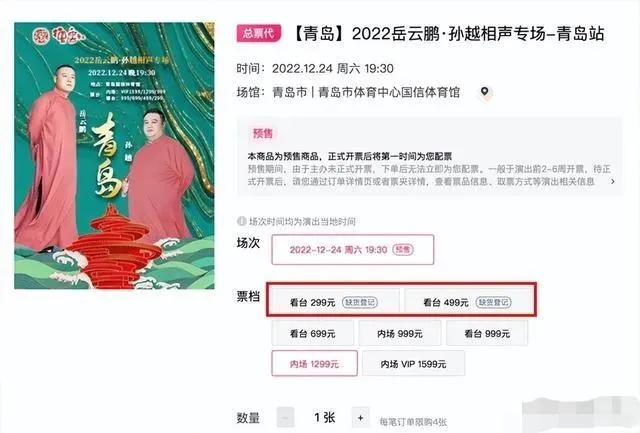Click the 预售 label in notice box

point(263,133)
